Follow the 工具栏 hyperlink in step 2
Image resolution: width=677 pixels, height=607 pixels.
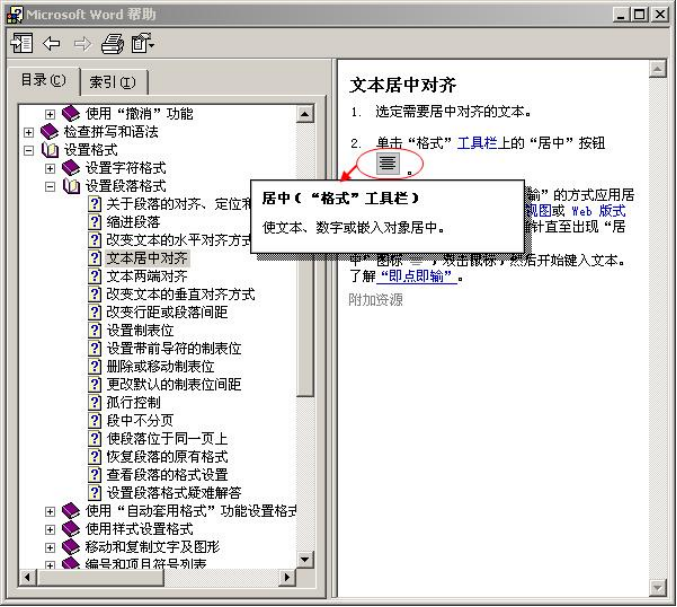click(x=477, y=143)
